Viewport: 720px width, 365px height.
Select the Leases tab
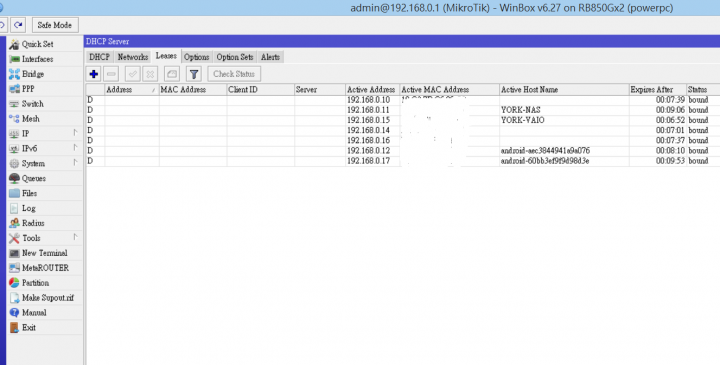click(166, 56)
